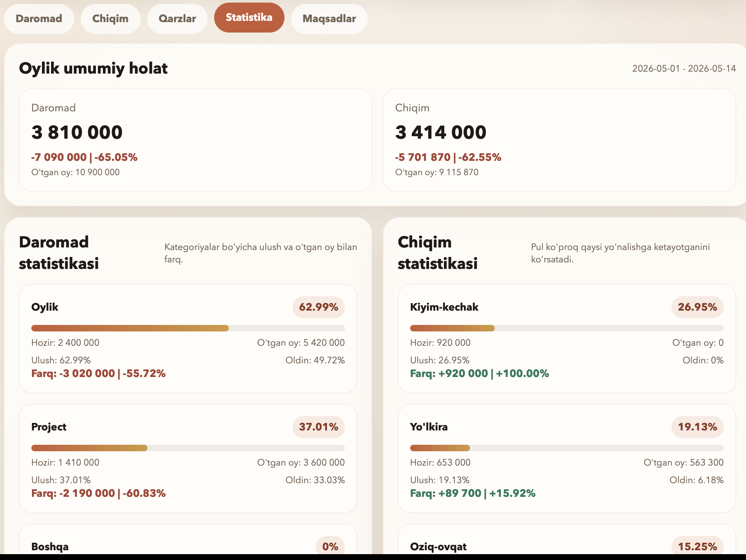Click Farq: +920 000 | +100.00%
This screenshot has width=746, height=560.
pyautogui.click(x=479, y=373)
